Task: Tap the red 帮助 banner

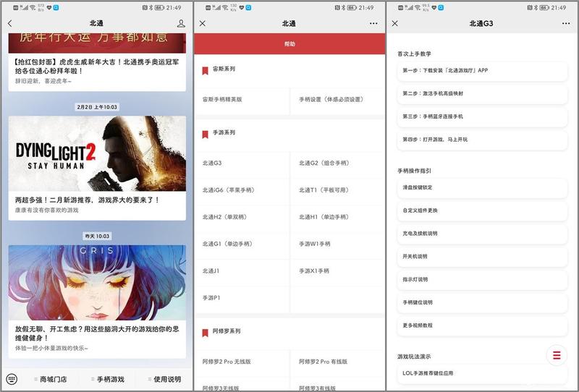Action: (289, 44)
